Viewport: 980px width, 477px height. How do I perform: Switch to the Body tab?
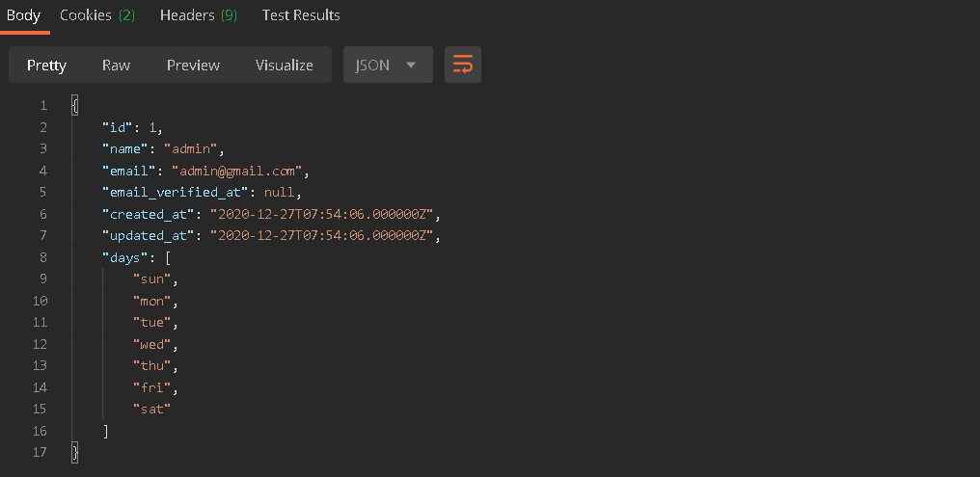coord(24,15)
